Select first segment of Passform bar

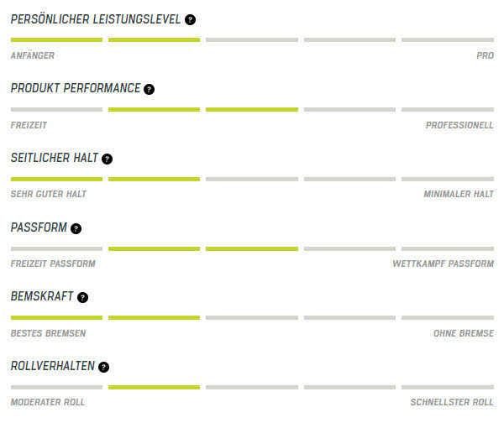[56, 248]
